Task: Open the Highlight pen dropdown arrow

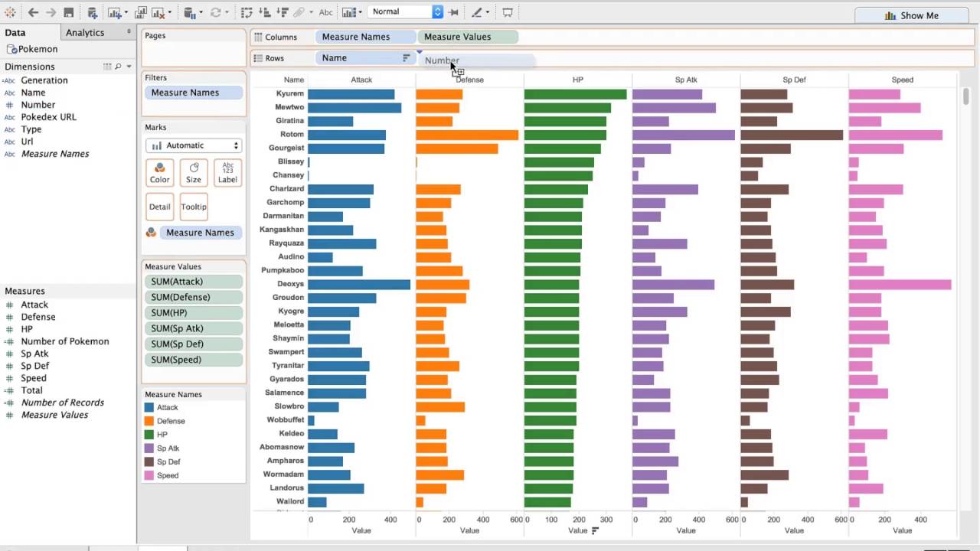Action: [488, 13]
